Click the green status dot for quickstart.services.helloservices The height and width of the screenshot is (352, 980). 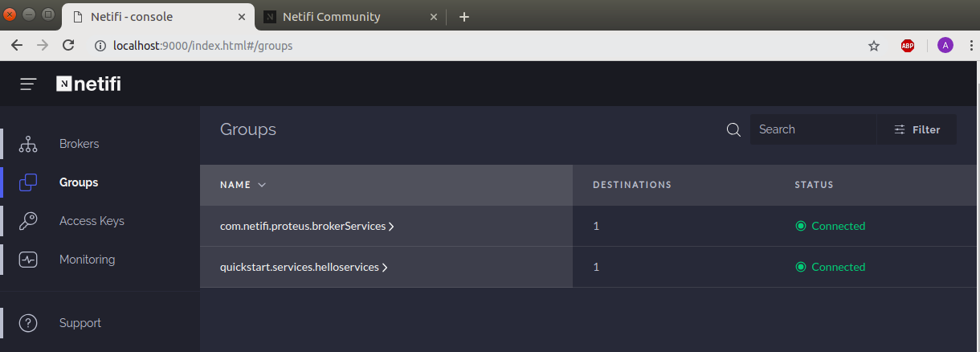800,268
